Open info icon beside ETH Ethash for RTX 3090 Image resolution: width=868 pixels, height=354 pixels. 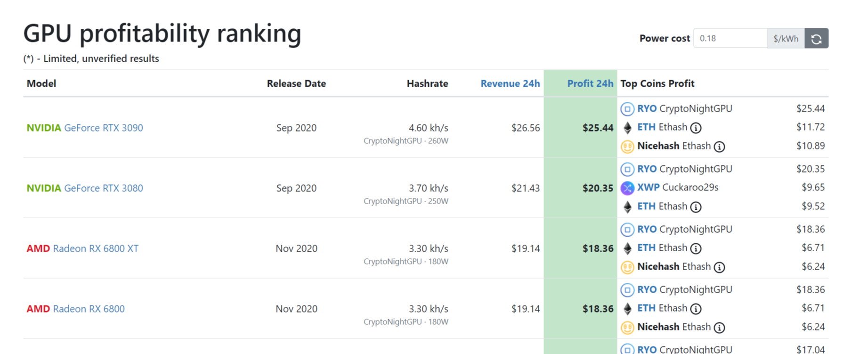(696, 128)
